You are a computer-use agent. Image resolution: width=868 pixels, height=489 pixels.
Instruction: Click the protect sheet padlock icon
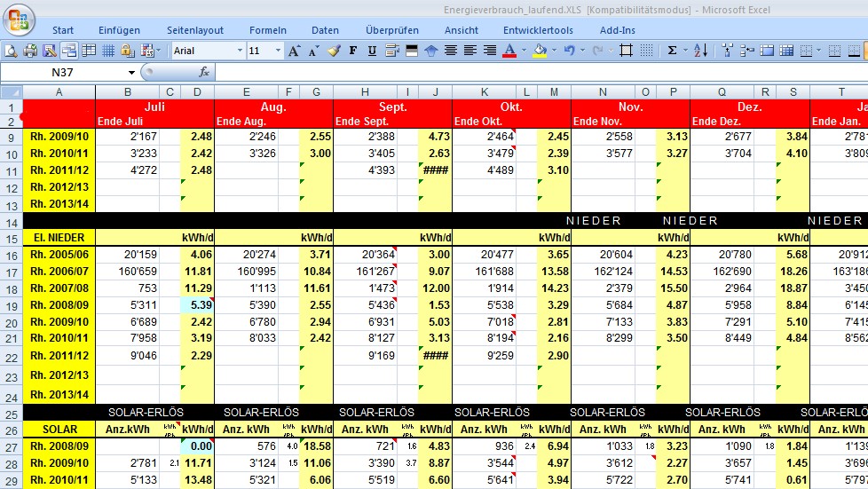tap(127, 51)
